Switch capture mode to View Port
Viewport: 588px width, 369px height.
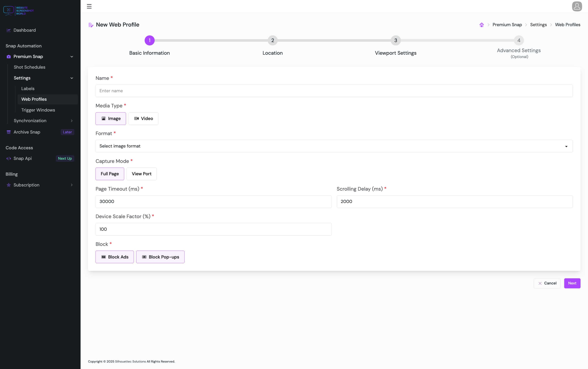[142, 174]
